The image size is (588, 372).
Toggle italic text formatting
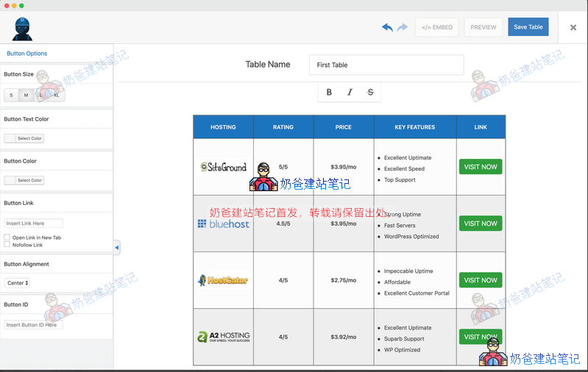click(x=350, y=92)
